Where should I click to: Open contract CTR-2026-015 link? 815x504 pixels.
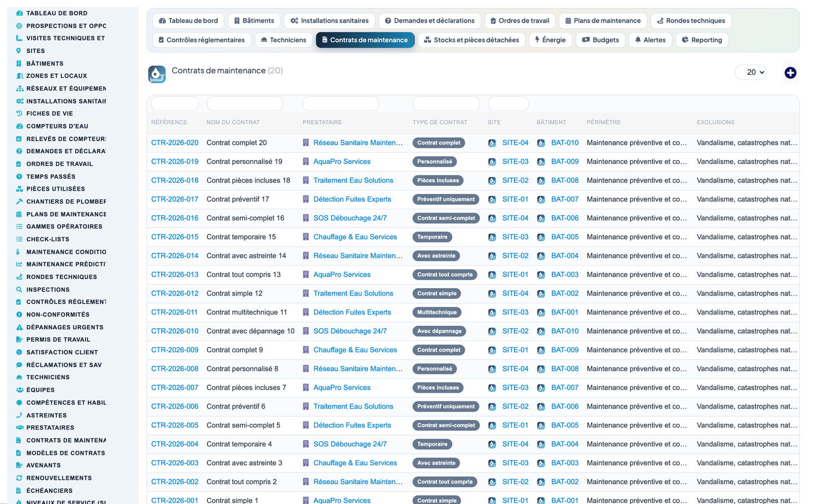click(175, 237)
